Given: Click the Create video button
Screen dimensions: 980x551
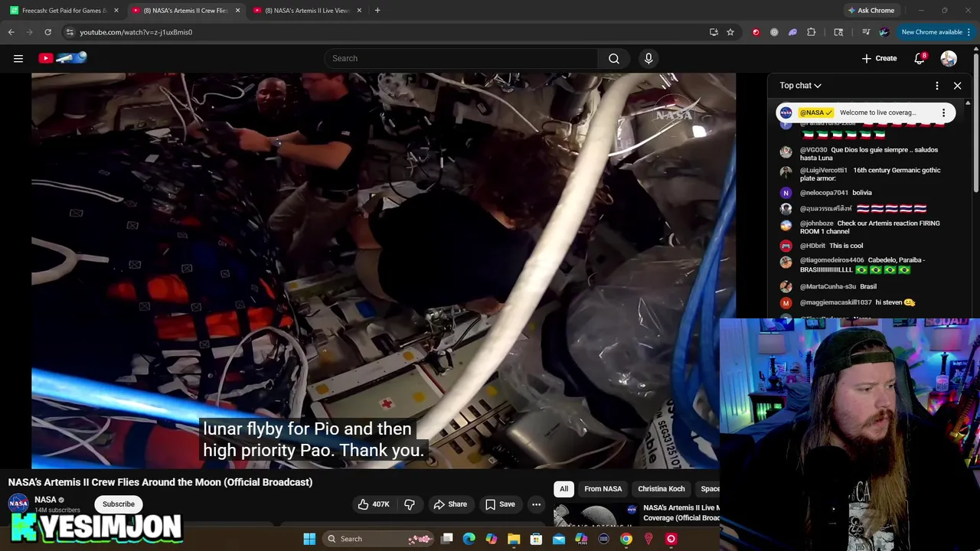Looking at the screenshot, I should pyautogui.click(x=879, y=58).
